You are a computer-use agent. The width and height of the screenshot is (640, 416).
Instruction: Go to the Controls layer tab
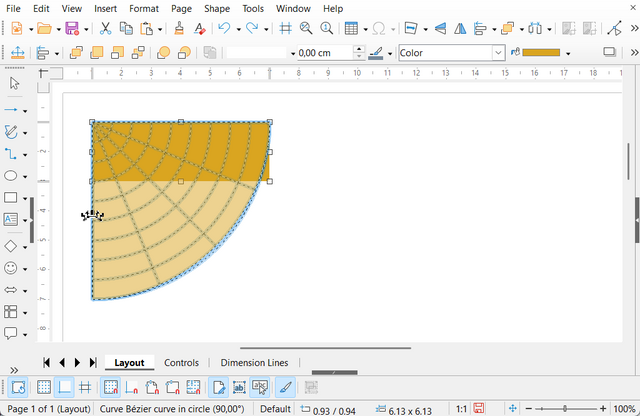(181, 363)
